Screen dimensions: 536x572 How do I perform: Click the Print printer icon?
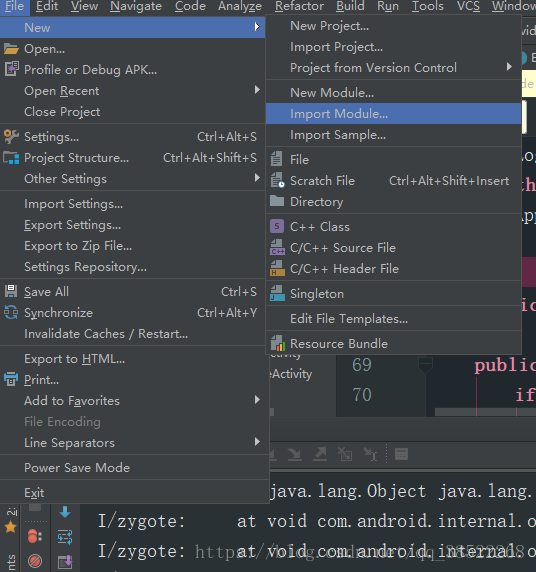click(x=11, y=379)
